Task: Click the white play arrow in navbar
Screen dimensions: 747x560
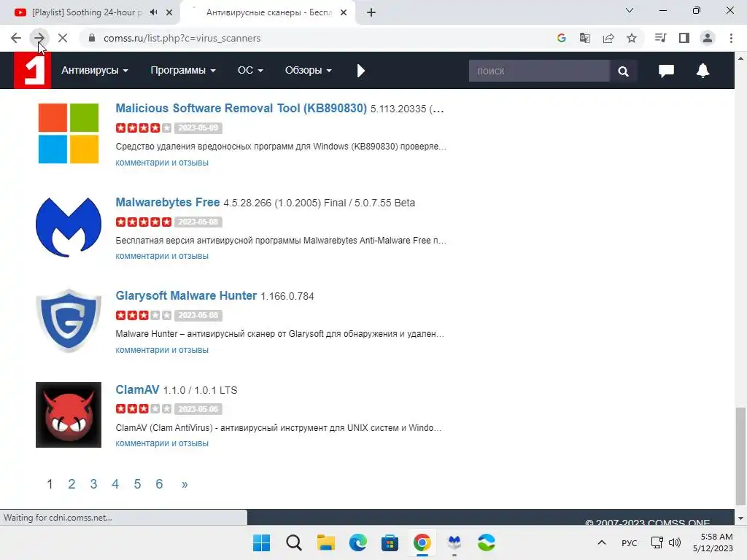Action: [x=360, y=71]
